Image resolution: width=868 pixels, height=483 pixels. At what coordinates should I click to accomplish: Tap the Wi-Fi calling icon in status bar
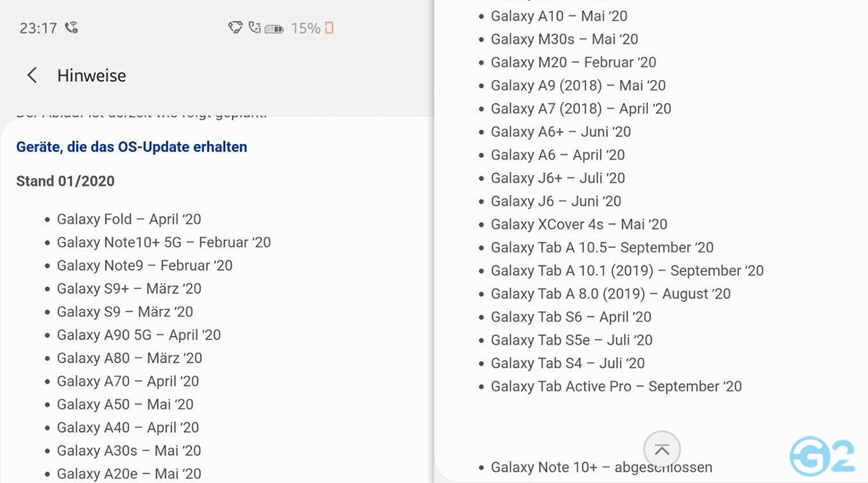point(72,26)
